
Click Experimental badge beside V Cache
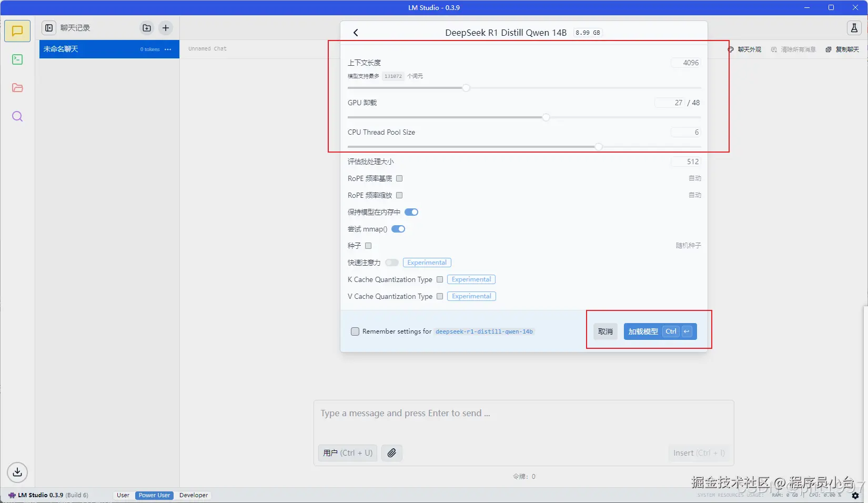pos(471,296)
